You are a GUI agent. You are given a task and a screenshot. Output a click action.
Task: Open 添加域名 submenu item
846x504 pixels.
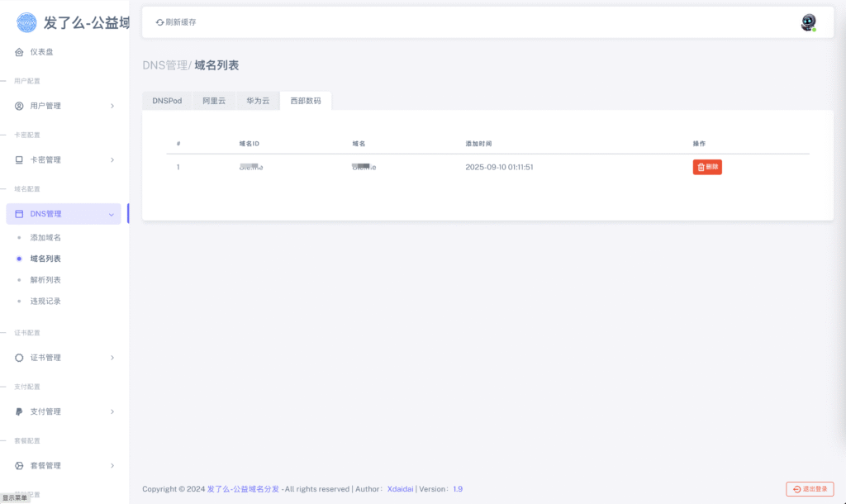45,237
